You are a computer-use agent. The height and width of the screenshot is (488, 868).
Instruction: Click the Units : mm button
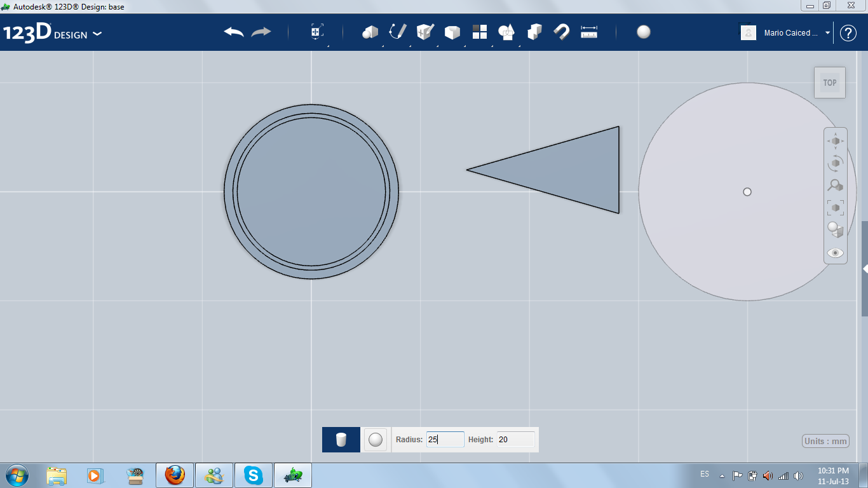point(826,441)
